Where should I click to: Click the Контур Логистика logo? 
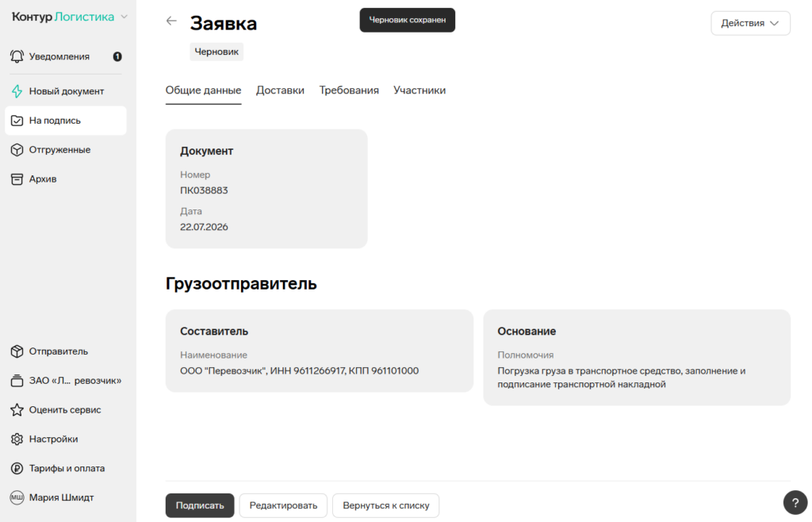[63, 17]
